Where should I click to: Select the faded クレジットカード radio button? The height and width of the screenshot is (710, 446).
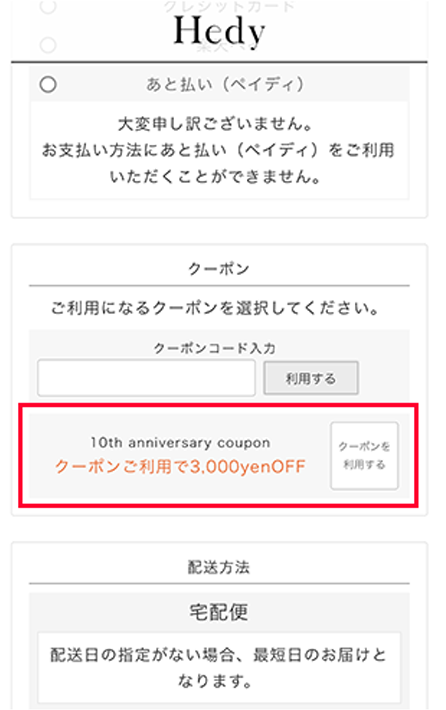(48, 6)
